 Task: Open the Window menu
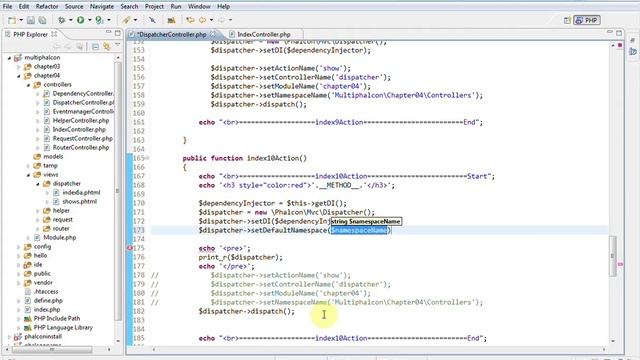coord(199,7)
